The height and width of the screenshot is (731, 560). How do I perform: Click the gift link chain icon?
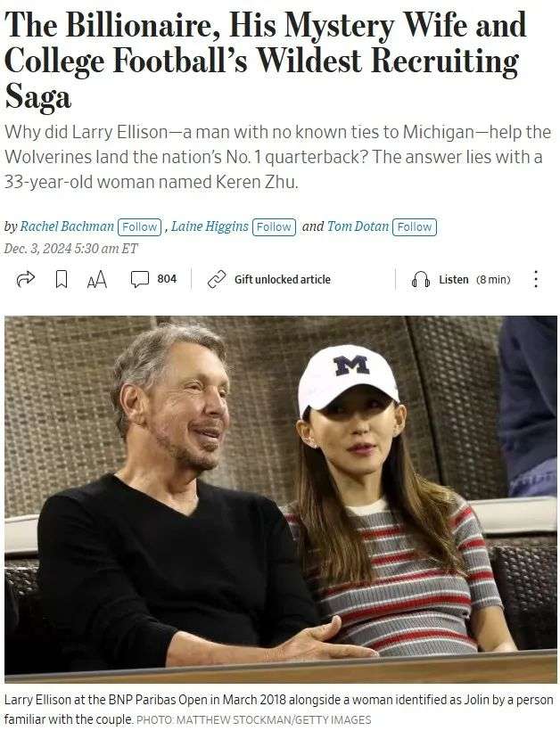217,279
